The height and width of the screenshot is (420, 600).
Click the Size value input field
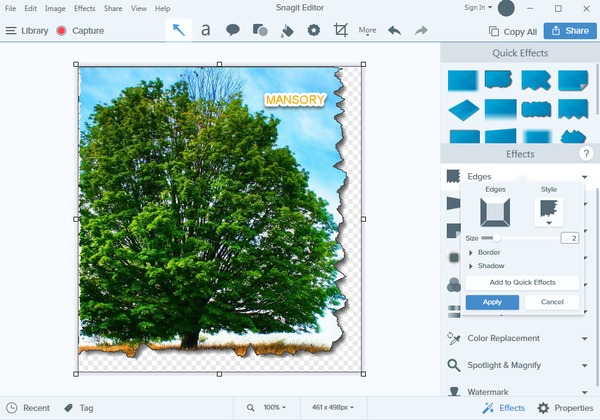click(569, 238)
